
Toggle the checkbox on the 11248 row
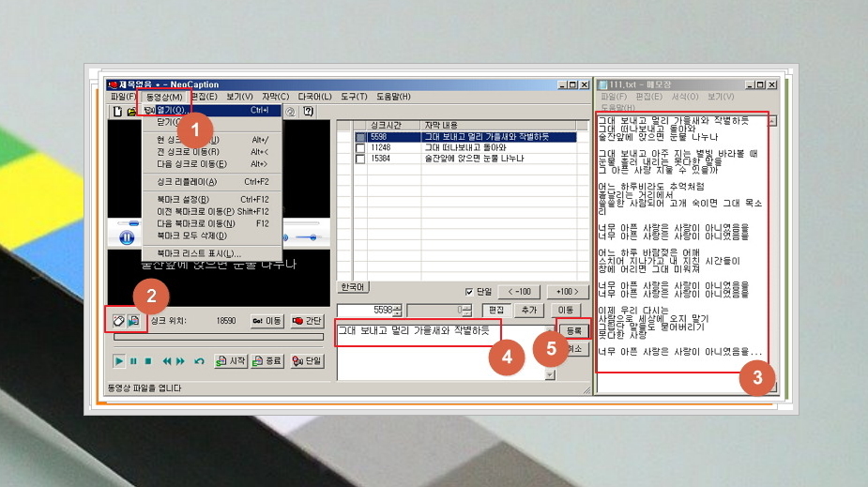click(360, 147)
